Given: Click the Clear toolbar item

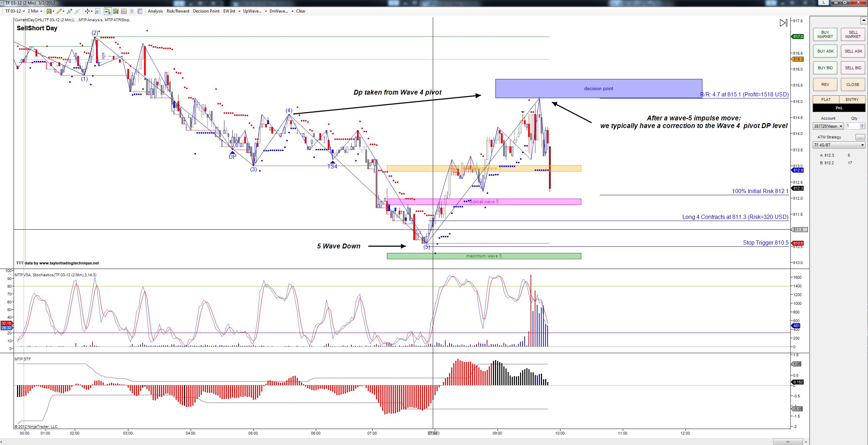Looking at the screenshot, I should [x=301, y=11].
